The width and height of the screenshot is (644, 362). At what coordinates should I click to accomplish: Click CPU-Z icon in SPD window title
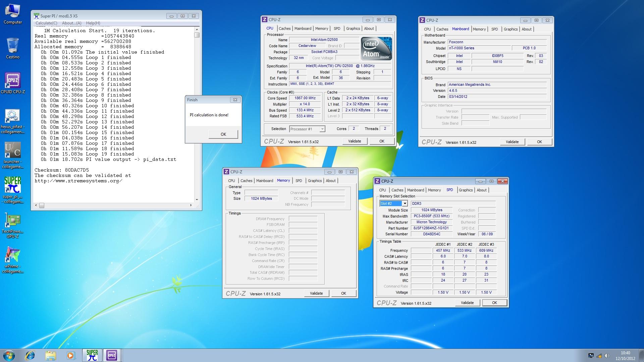(378, 181)
